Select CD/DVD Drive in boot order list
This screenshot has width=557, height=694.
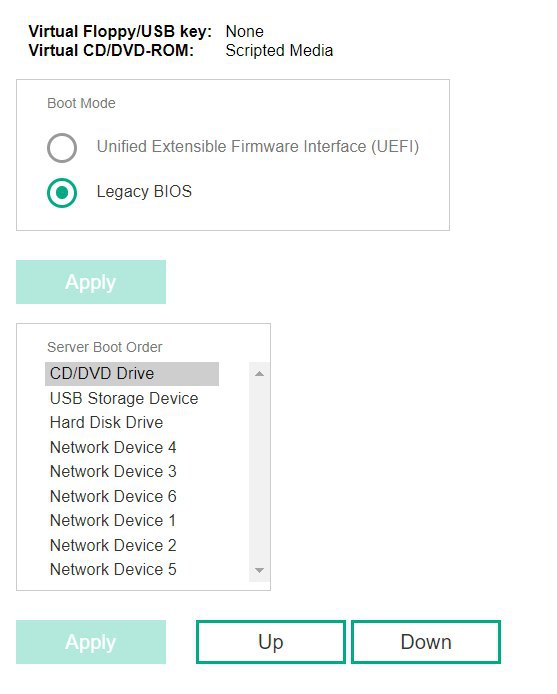pos(132,374)
